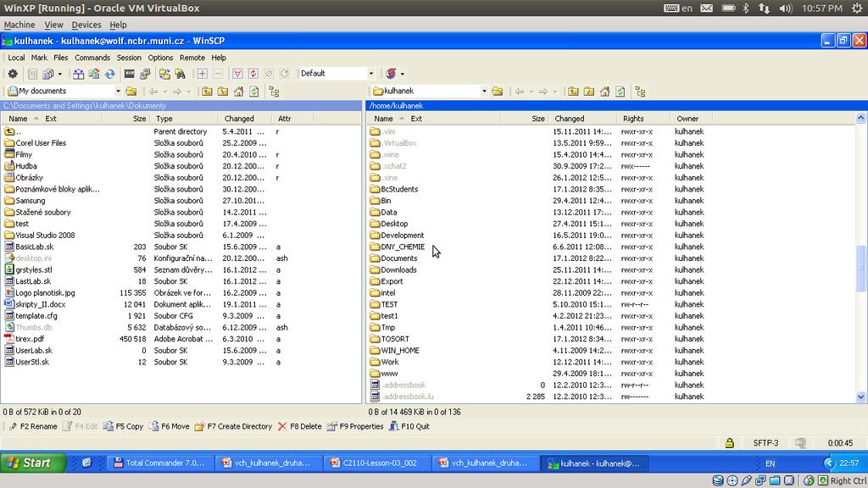Go to remote home directory icon
The height and width of the screenshot is (488, 868).
pos(604,91)
